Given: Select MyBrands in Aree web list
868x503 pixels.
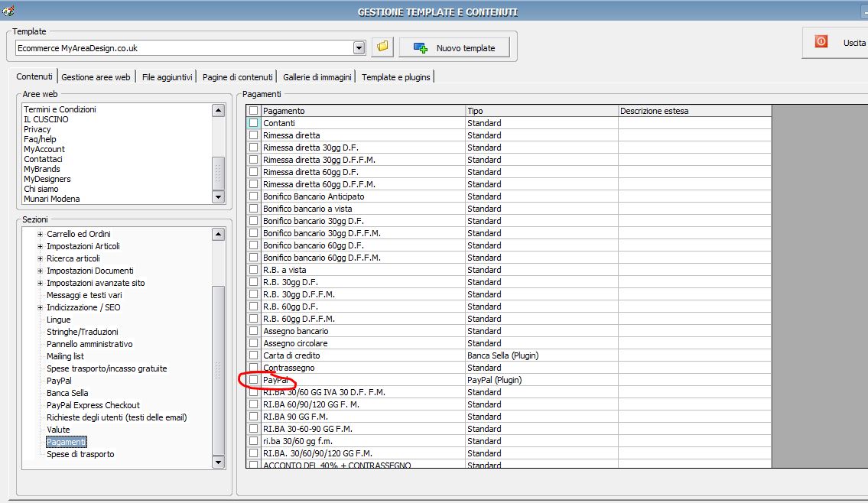Looking at the screenshot, I should click(x=42, y=170).
